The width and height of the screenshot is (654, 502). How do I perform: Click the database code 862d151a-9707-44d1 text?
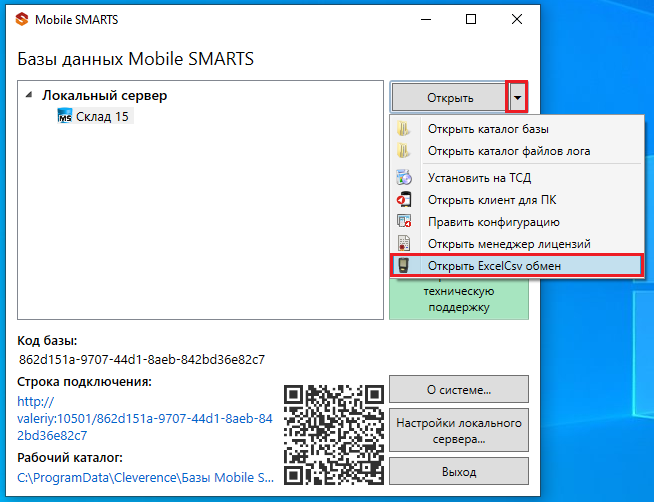(x=142, y=359)
